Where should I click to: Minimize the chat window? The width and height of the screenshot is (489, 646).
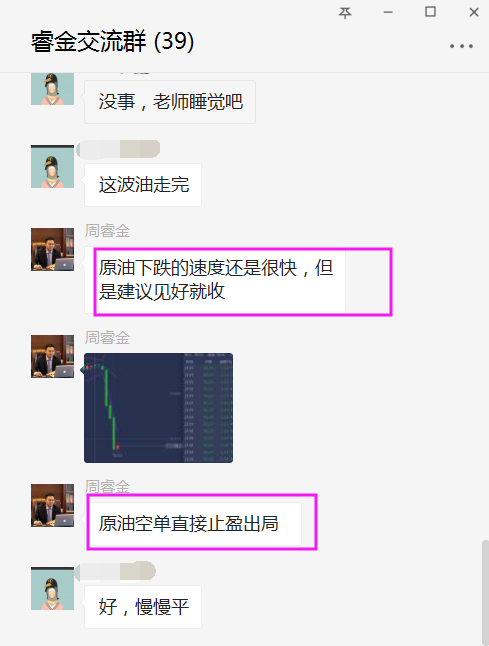point(388,12)
